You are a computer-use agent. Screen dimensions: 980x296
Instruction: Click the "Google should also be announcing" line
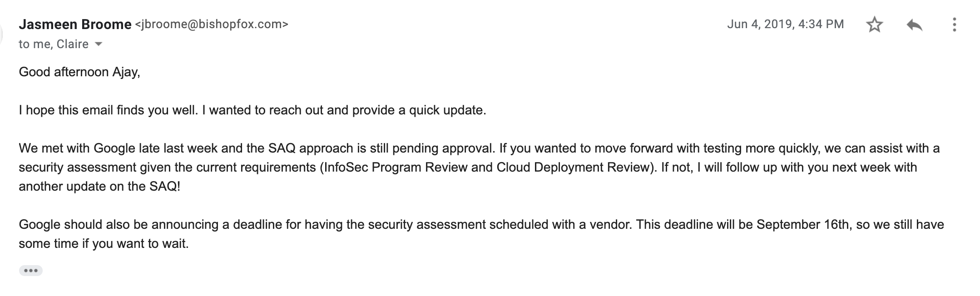[x=481, y=225]
